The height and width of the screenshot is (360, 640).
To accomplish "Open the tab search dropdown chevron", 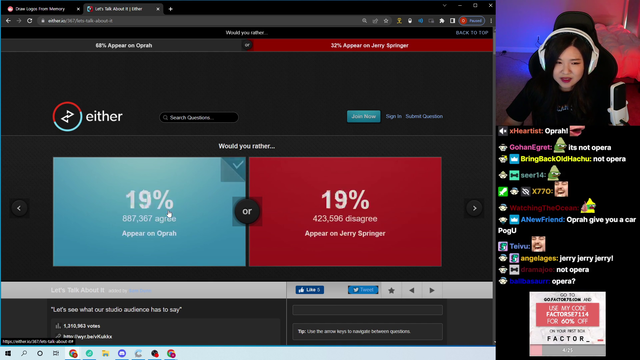I will (x=444, y=6).
